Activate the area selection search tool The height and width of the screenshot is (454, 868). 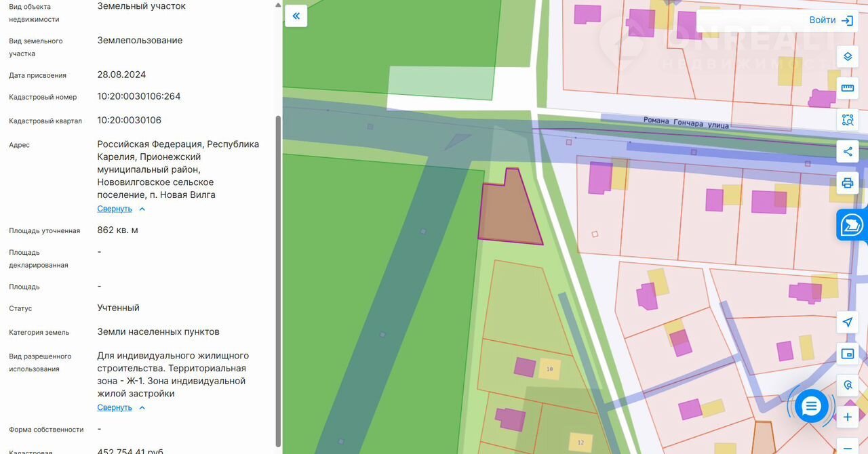point(847,120)
